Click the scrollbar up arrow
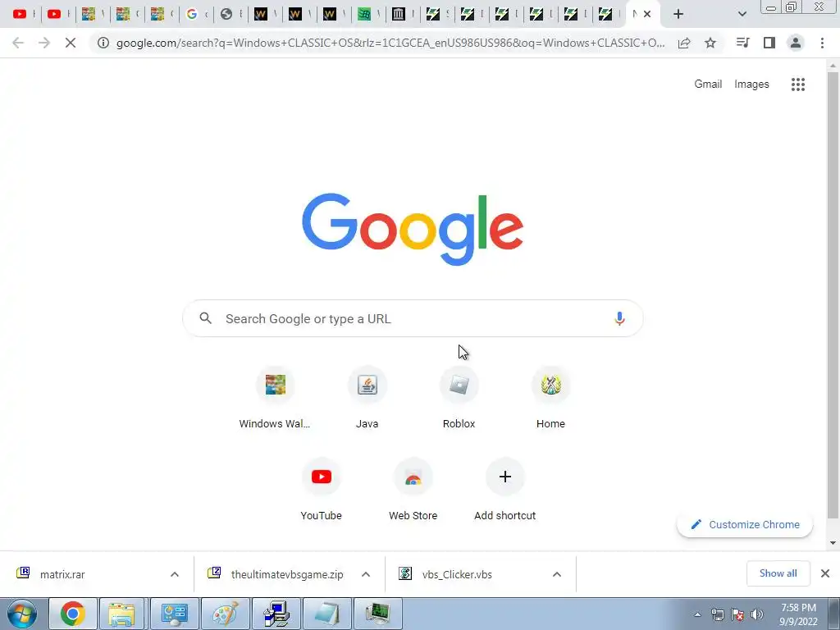 833,66
